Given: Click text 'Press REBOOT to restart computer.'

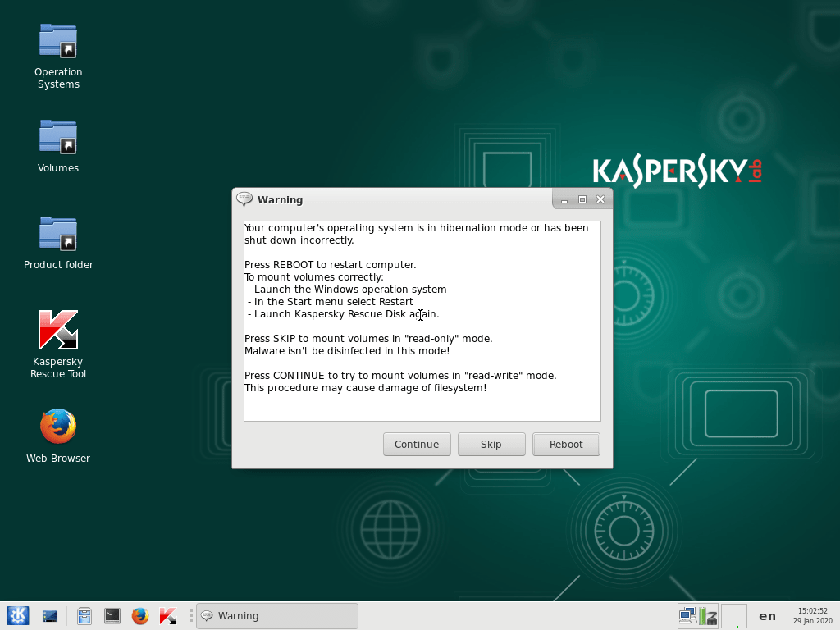Looking at the screenshot, I should point(330,265).
